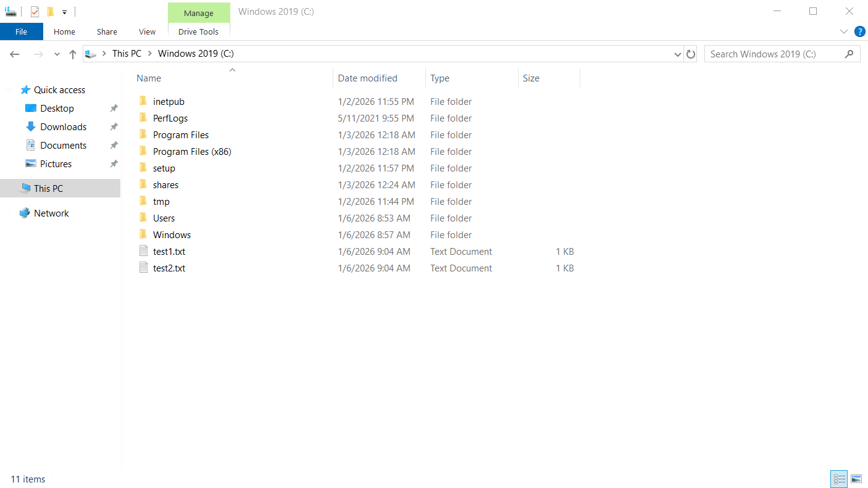Click the This PC computer icon in sidebar
Screen dimensions: 868x488
click(25, 189)
